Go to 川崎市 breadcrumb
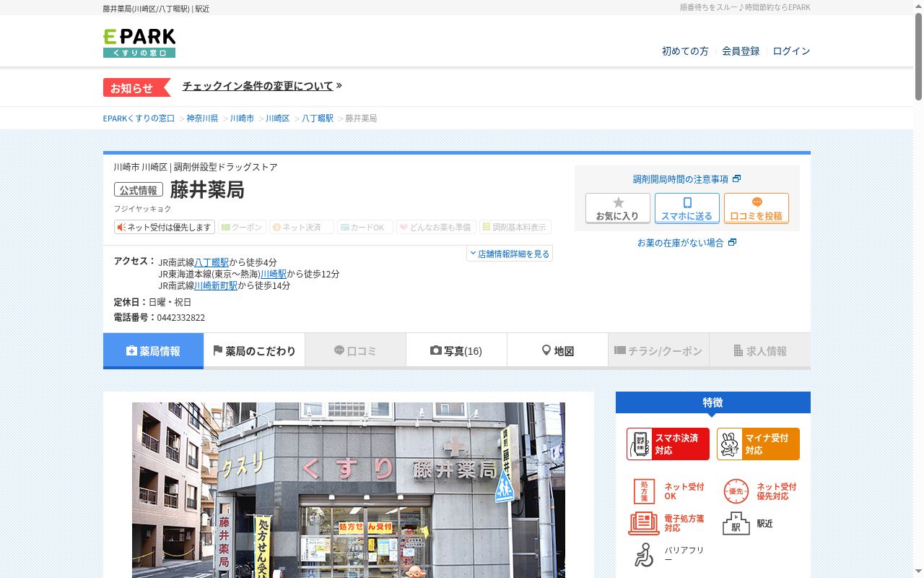924x578 pixels. click(242, 118)
